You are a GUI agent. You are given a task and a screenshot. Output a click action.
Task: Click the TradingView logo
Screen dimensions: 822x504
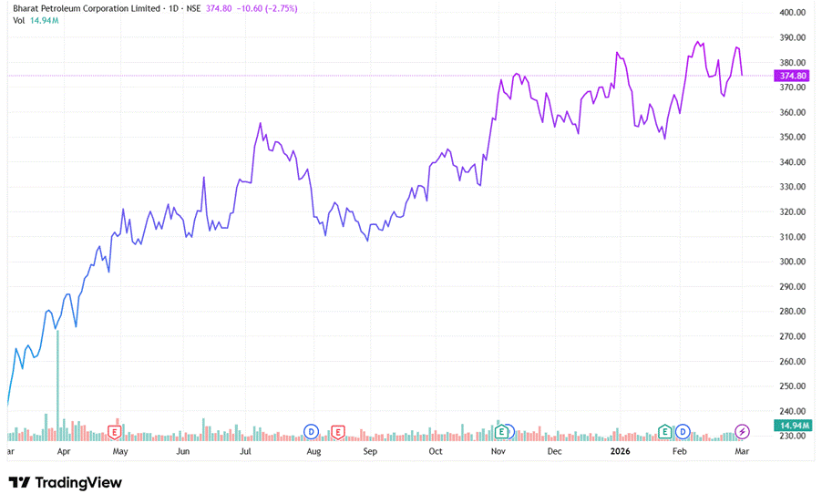pyautogui.click(x=65, y=483)
